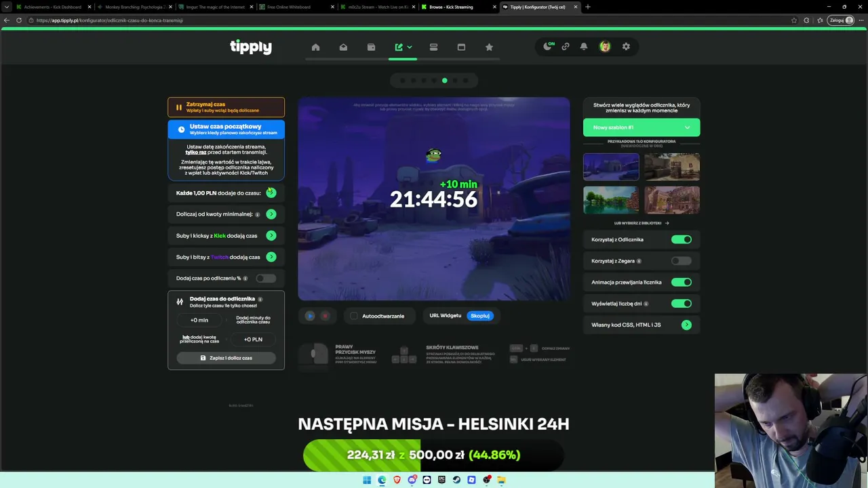This screenshot has width=868, height=488.
Task: Click the browser back arrow
Action: (x=7, y=20)
